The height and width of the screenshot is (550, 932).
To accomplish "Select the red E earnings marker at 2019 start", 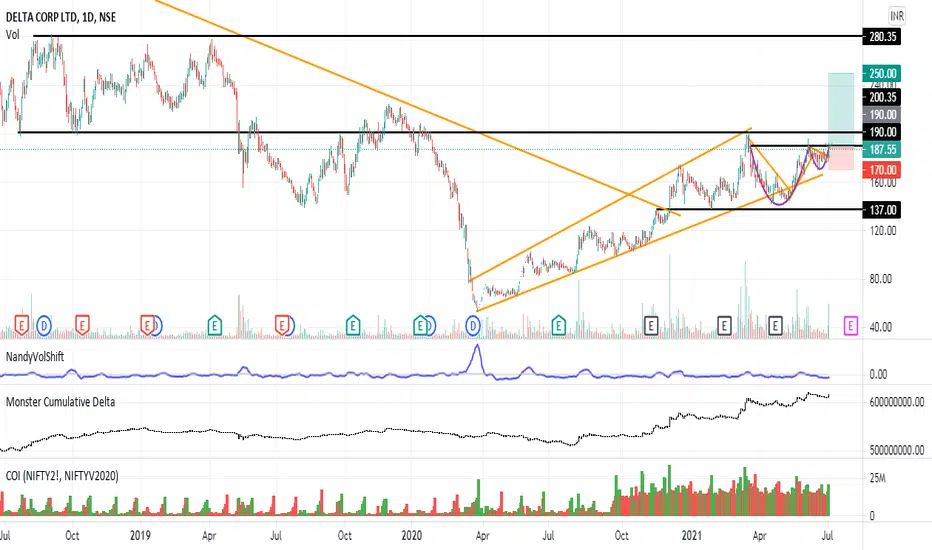I will 146,325.
